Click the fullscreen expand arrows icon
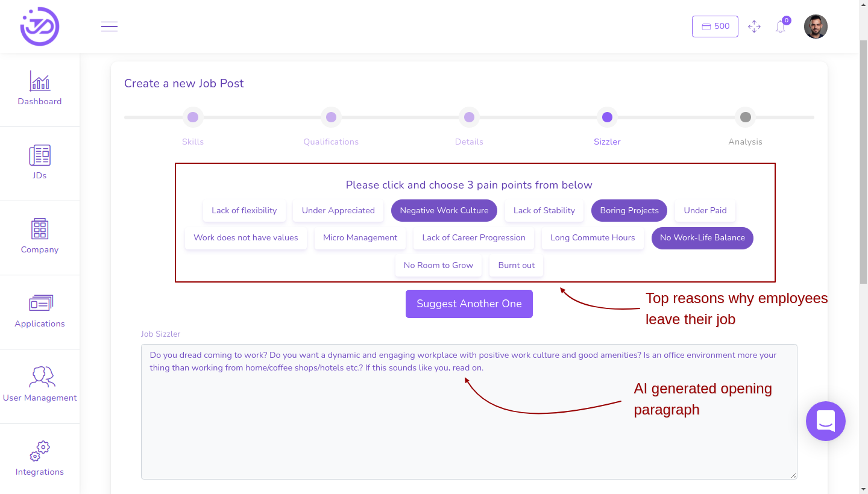 [754, 27]
